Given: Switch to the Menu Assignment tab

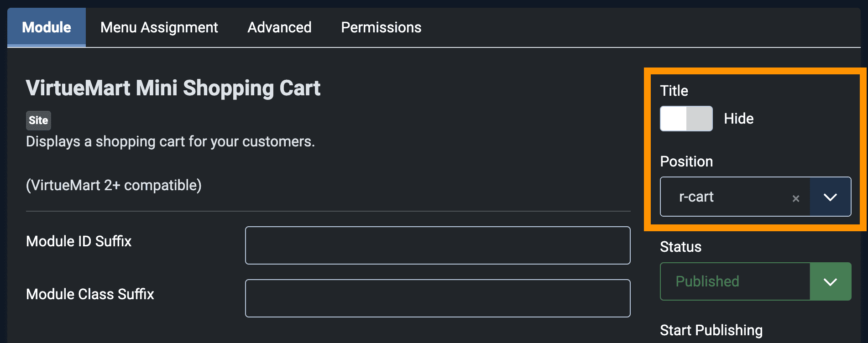Looking at the screenshot, I should [159, 27].
